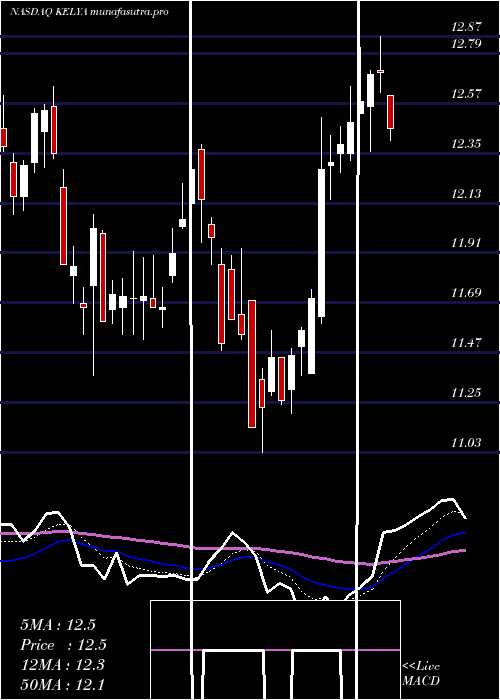Click the <<Live MACD label
The height and width of the screenshot is (700, 500).
tap(421, 673)
